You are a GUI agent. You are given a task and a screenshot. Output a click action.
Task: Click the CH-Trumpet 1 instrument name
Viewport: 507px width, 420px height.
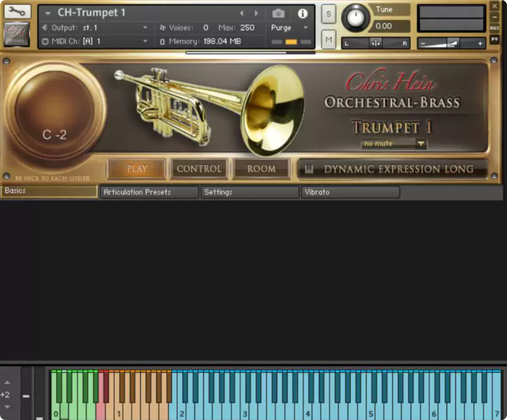point(91,13)
